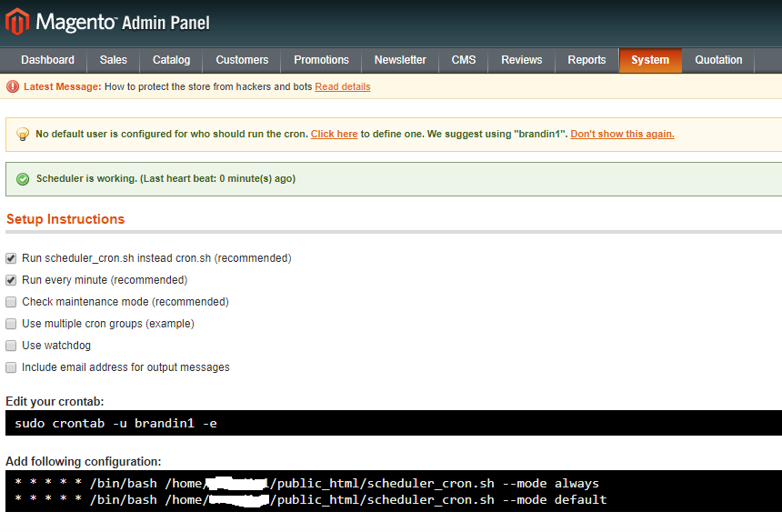
Task: Open the Dashboard menu
Action: (47, 60)
